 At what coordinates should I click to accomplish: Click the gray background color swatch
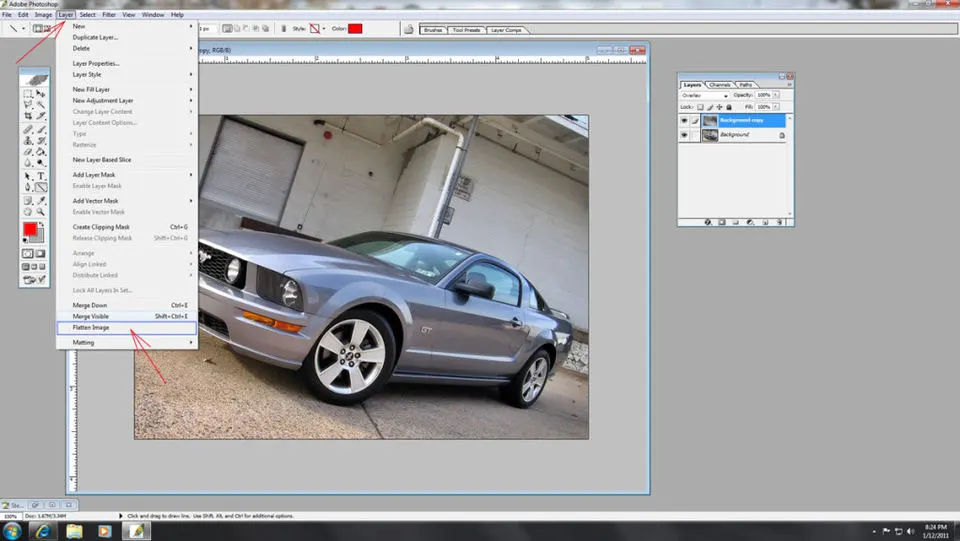coord(39,237)
